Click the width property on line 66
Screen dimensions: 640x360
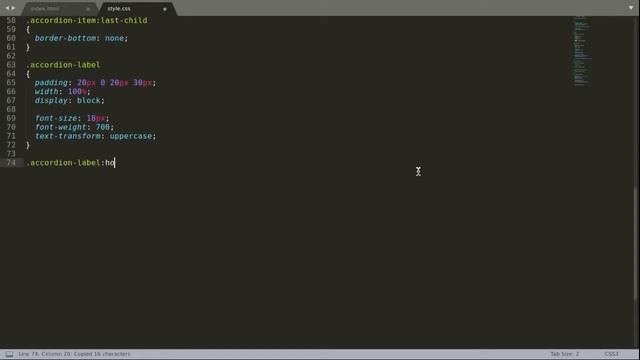47,92
